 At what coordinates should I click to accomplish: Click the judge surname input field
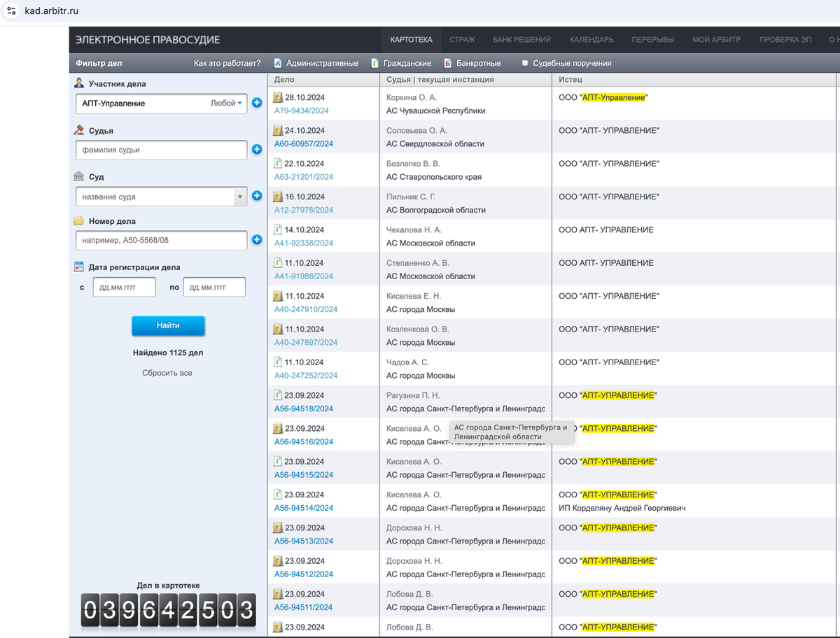161,150
